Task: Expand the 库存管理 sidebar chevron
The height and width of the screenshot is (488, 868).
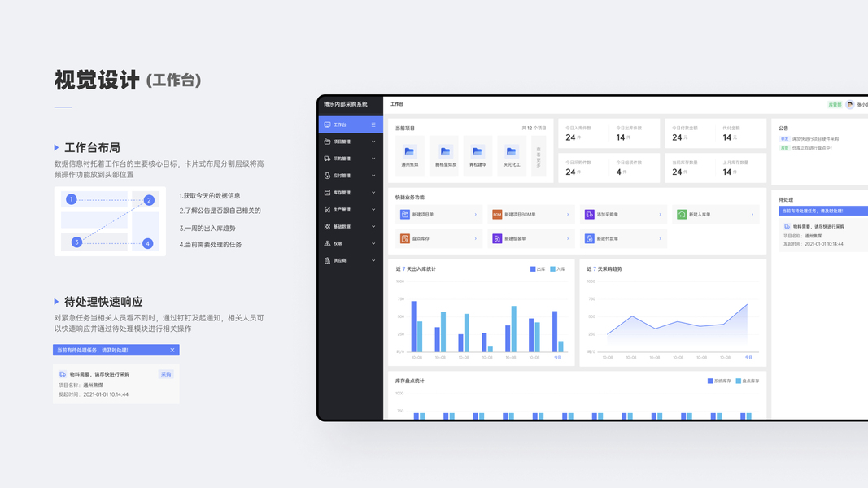Action: tap(373, 193)
